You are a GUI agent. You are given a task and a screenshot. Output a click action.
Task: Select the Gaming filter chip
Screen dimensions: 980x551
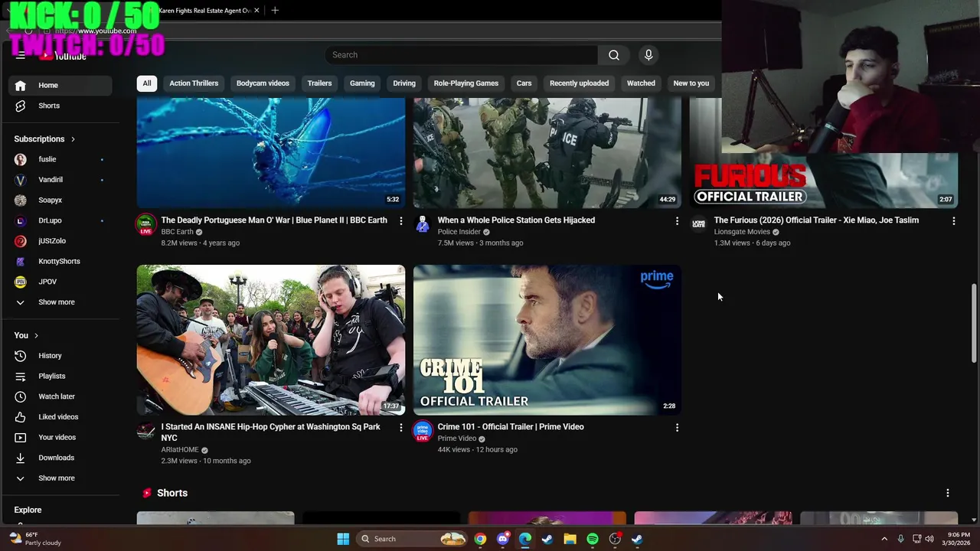[x=362, y=83]
